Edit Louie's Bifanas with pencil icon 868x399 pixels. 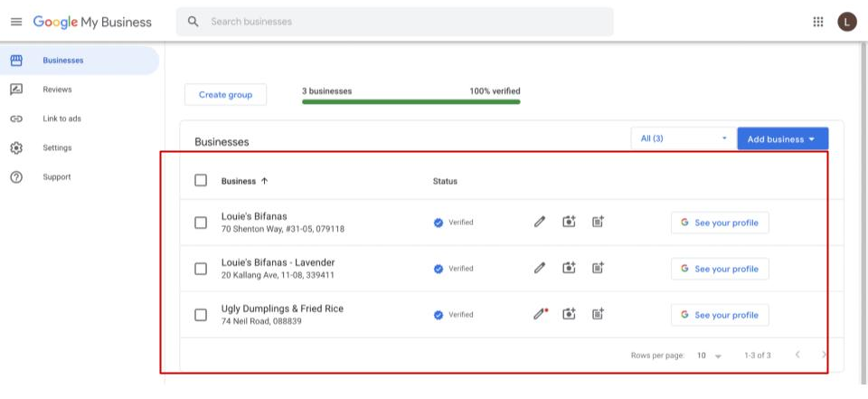coord(540,222)
